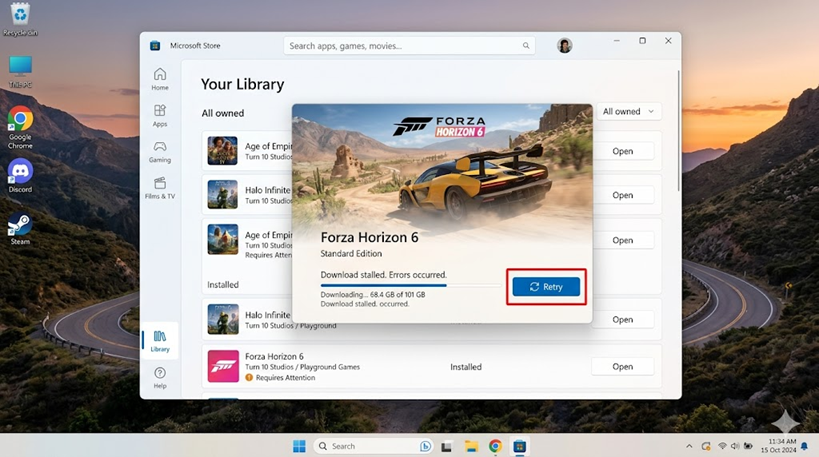Click the search magnifier icon in Store
This screenshot has width=819, height=457.
tap(526, 45)
